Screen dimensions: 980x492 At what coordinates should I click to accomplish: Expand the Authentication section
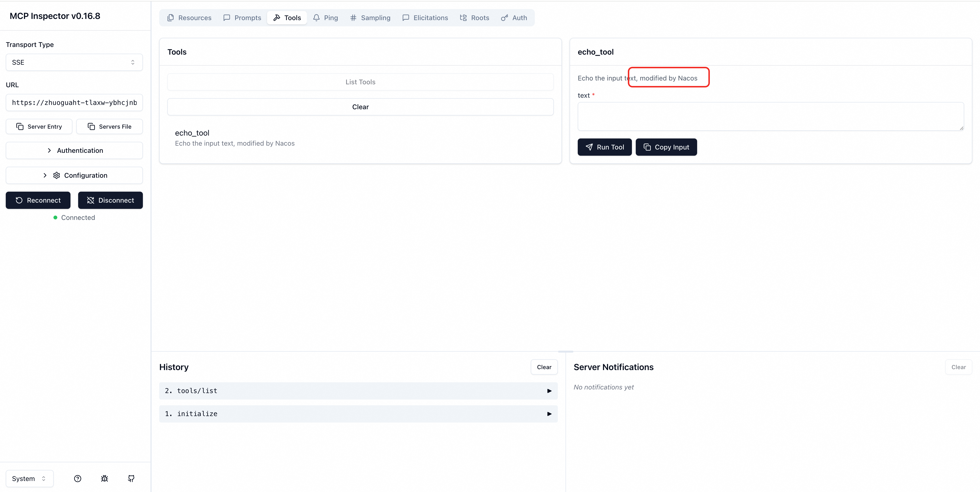click(74, 151)
